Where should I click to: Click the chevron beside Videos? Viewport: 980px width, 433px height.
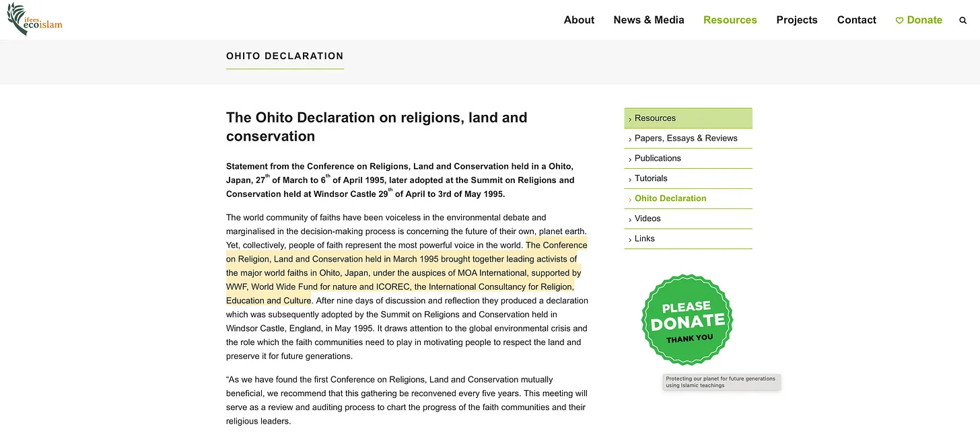[x=630, y=220]
